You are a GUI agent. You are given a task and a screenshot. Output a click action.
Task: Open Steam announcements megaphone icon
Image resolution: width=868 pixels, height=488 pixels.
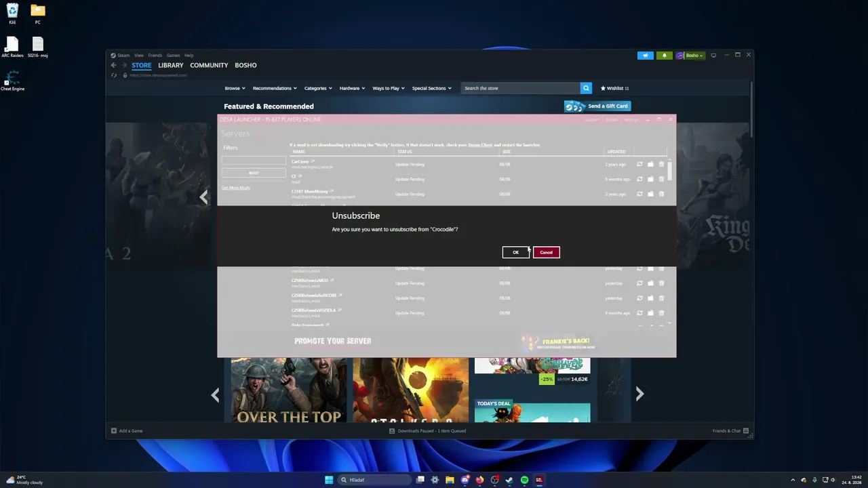[646, 56]
